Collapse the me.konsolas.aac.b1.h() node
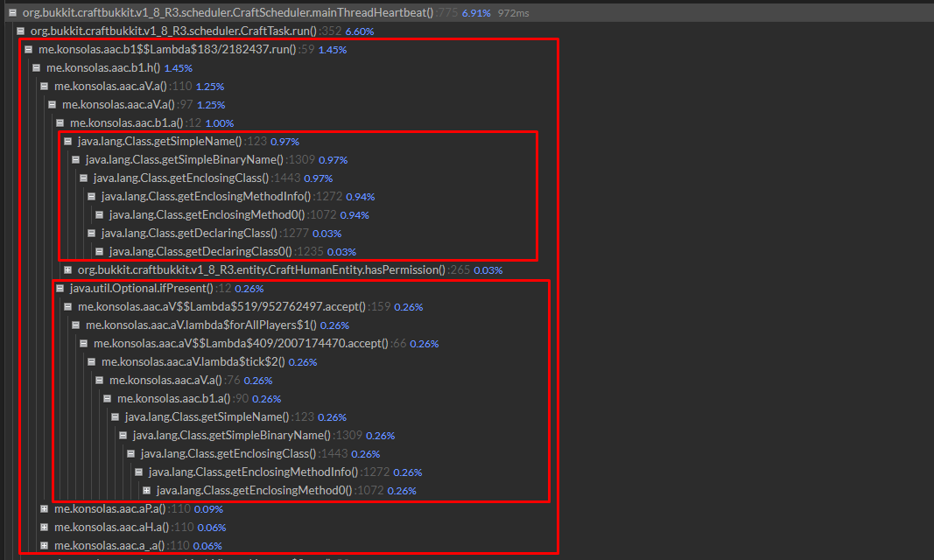 click(36, 68)
